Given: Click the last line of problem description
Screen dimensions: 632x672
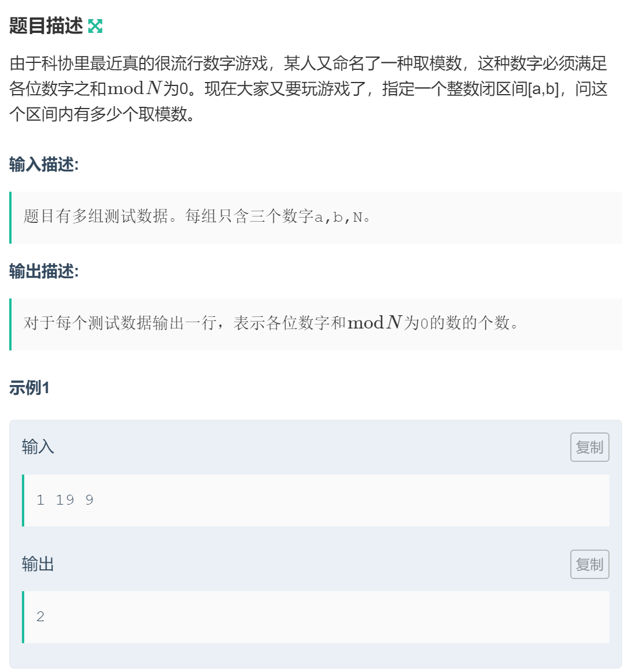Looking at the screenshot, I should tap(102, 114).
